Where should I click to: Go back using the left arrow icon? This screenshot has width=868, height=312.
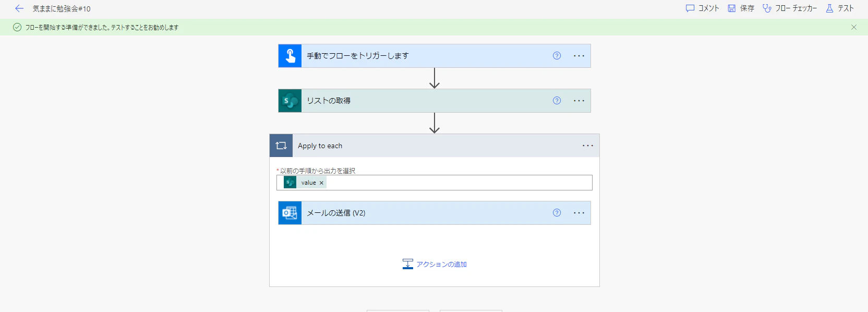click(x=19, y=8)
